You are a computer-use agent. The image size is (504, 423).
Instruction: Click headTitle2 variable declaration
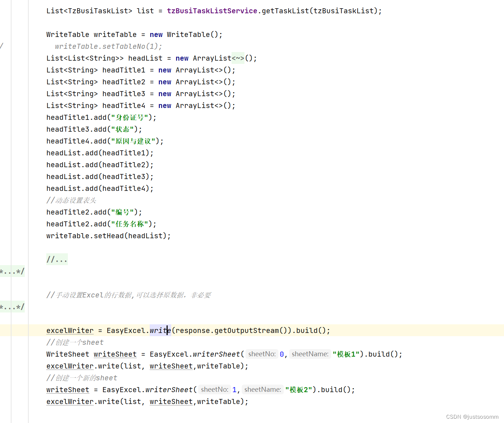click(124, 82)
